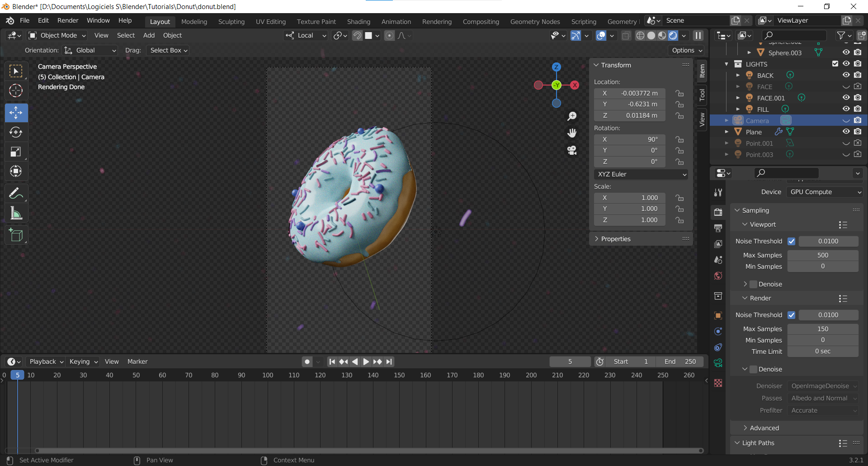Enable the Viewport Denoise checkbox
Screen dimensions: 868x466
(x=754, y=284)
